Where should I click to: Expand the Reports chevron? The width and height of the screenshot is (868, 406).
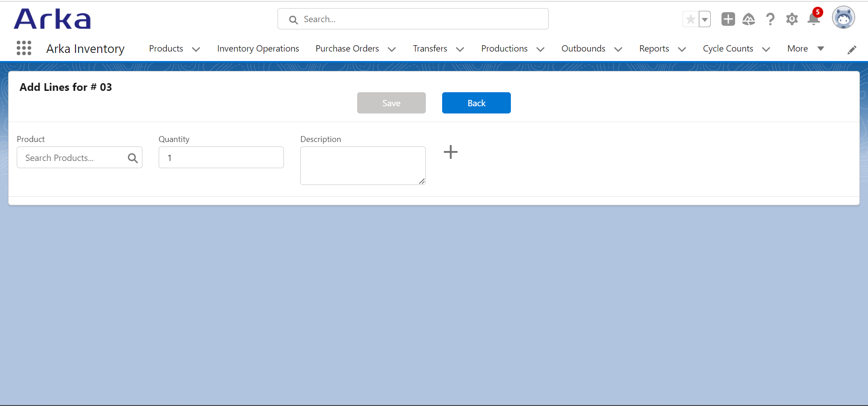click(682, 49)
